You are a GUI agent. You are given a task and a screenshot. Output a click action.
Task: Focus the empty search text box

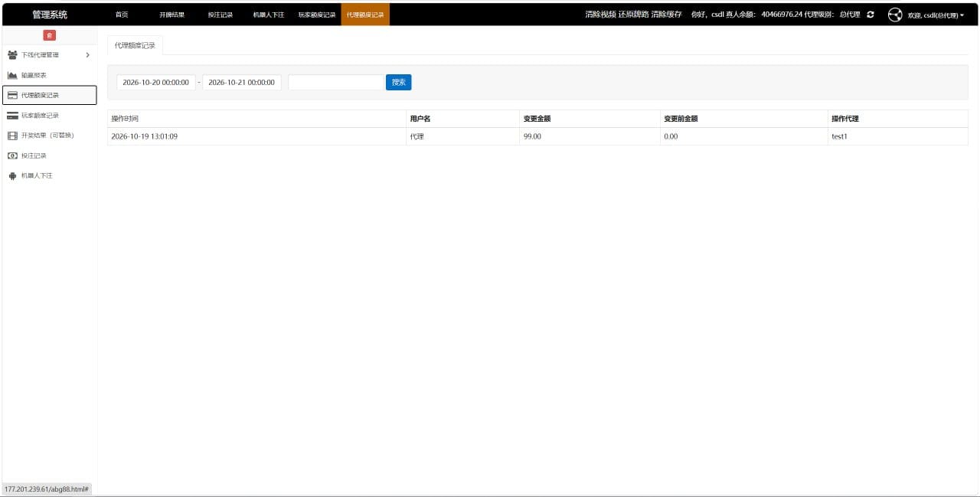[x=336, y=82]
